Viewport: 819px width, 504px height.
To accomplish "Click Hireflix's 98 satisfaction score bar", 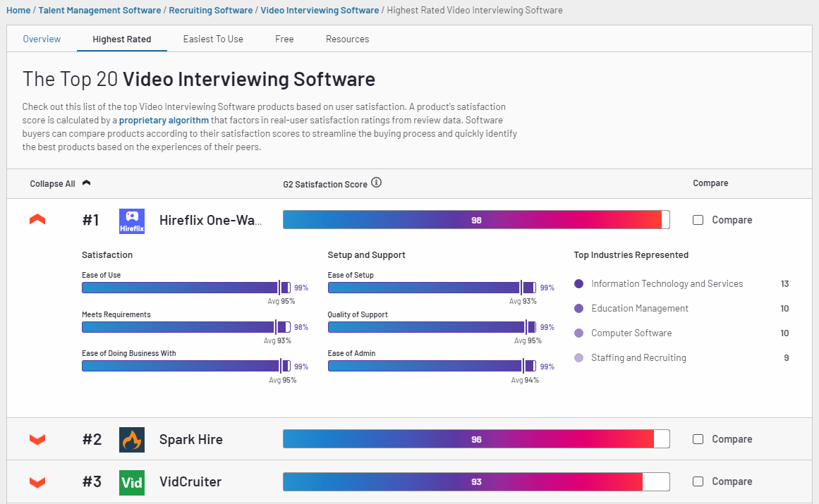I will point(476,219).
